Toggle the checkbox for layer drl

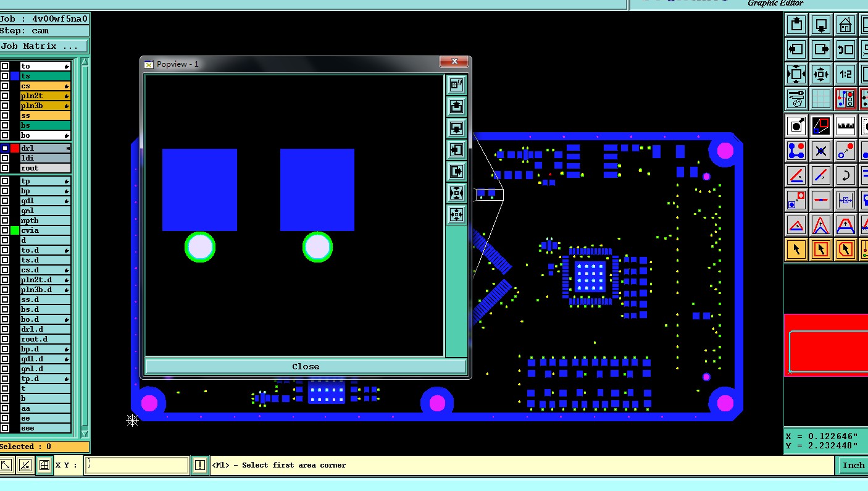tap(5, 148)
